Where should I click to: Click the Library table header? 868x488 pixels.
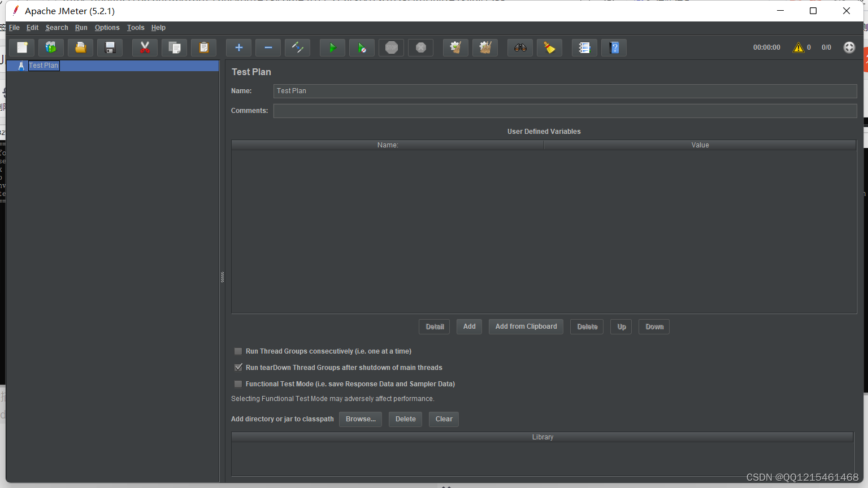(542, 437)
